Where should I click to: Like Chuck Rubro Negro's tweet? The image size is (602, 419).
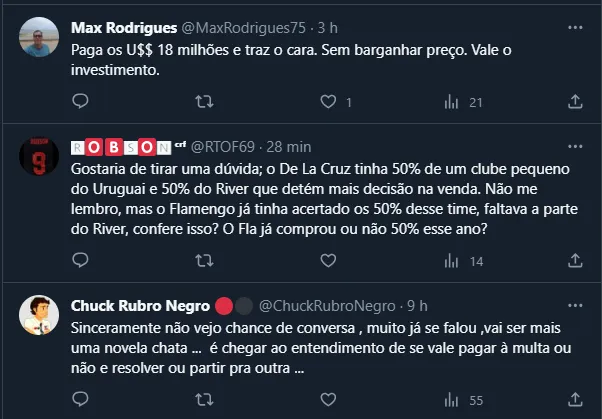(x=326, y=400)
